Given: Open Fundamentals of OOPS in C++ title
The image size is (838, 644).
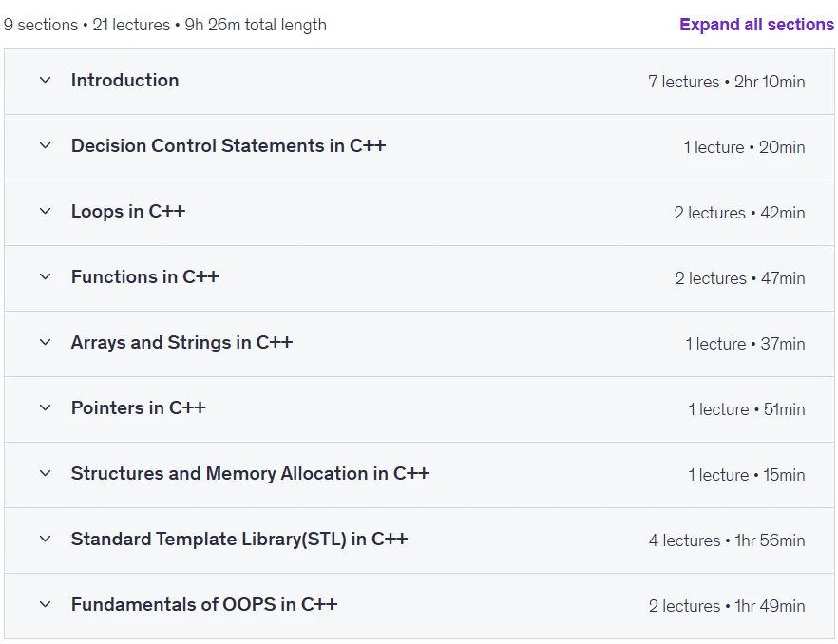Looking at the screenshot, I should point(204,605).
